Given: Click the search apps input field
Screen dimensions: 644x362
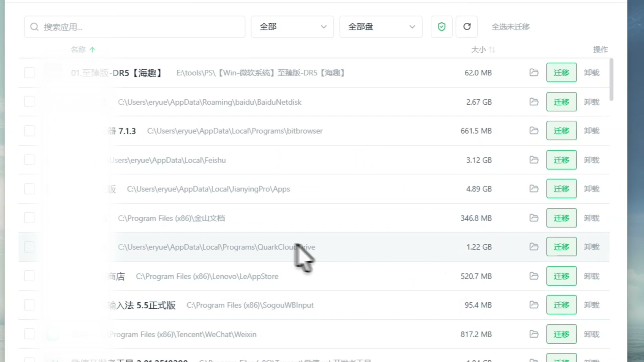Looking at the screenshot, I should [x=135, y=27].
